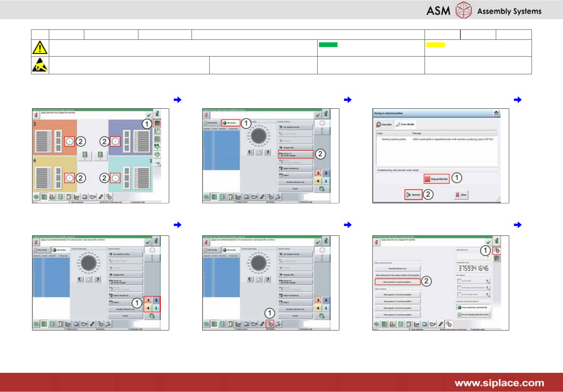This screenshot has height=392, width=563.
Task: Click Move gantry 1 to service position
Action: [x=398, y=295]
